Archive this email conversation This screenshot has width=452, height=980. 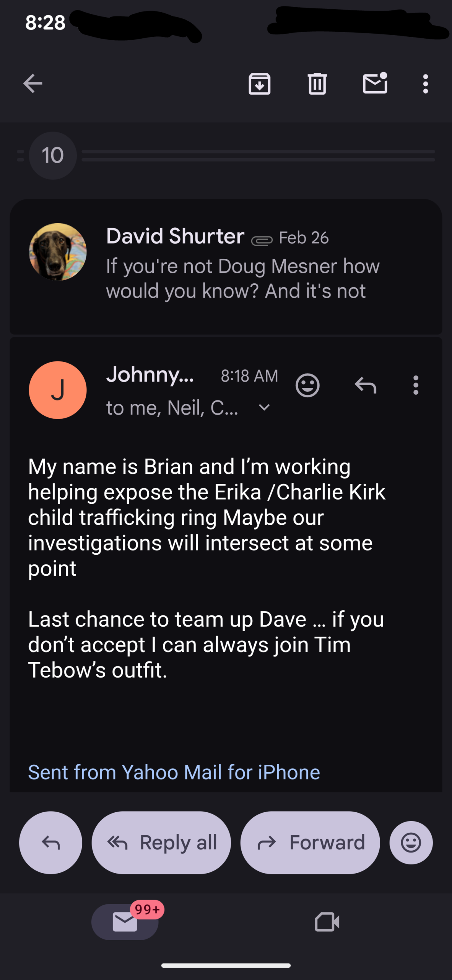(x=259, y=83)
